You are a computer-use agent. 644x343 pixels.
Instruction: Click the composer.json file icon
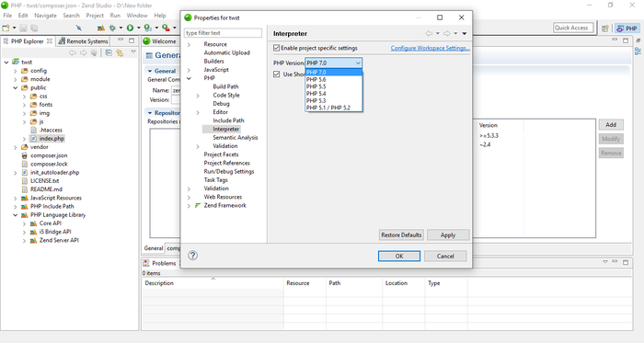click(x=25, y=155)
